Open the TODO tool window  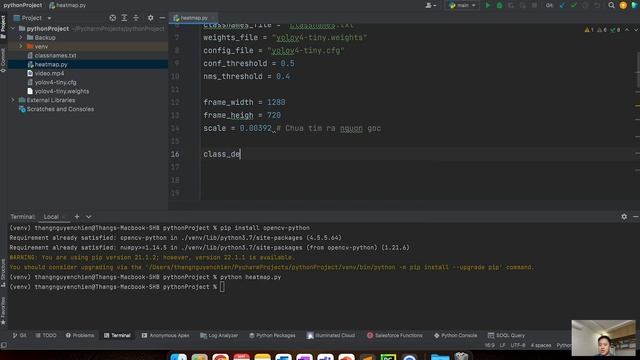(x=46, y=336)
